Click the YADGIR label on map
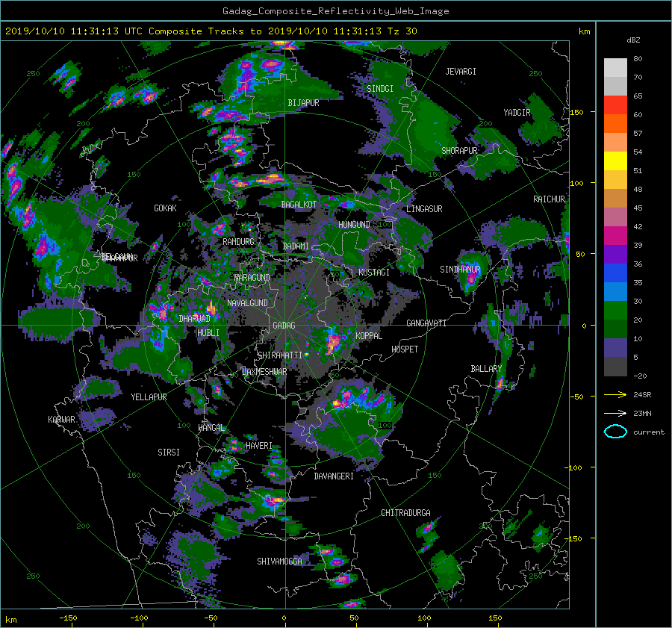672x628 pixels. [x=517, y=112]
